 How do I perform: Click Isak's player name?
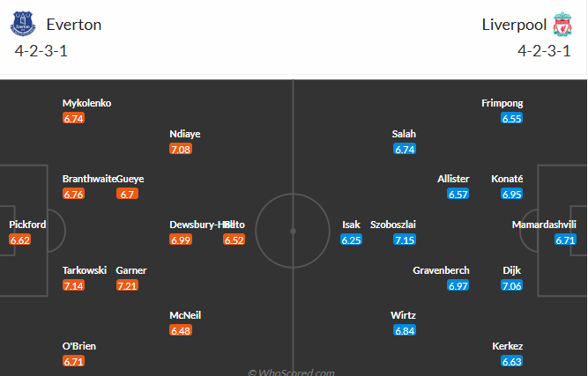352,225
